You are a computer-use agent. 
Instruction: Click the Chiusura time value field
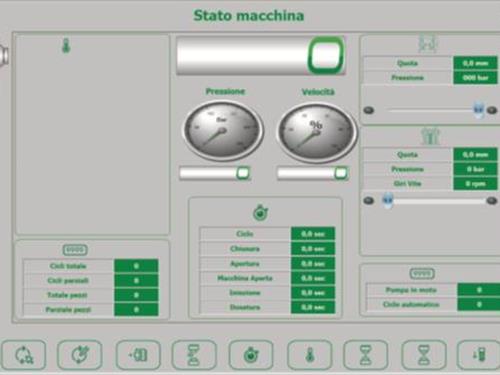[x=313, y=249]
